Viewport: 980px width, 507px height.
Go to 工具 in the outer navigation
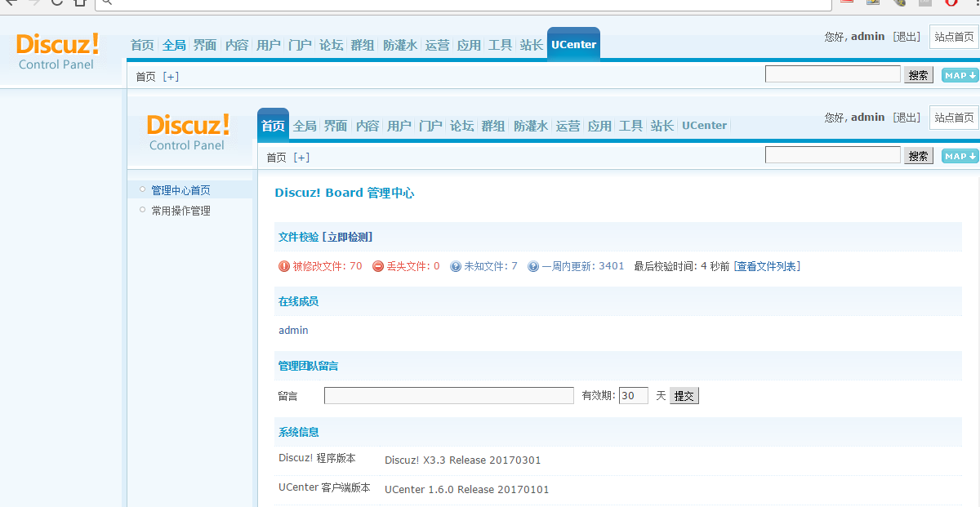pyautogui.click(x=500, y=45)
